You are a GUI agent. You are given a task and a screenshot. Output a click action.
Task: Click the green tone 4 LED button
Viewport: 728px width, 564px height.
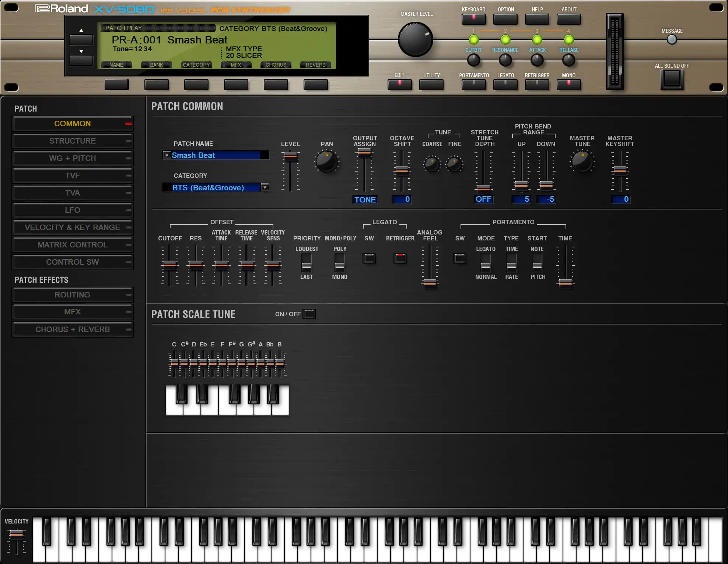(568, 39)
